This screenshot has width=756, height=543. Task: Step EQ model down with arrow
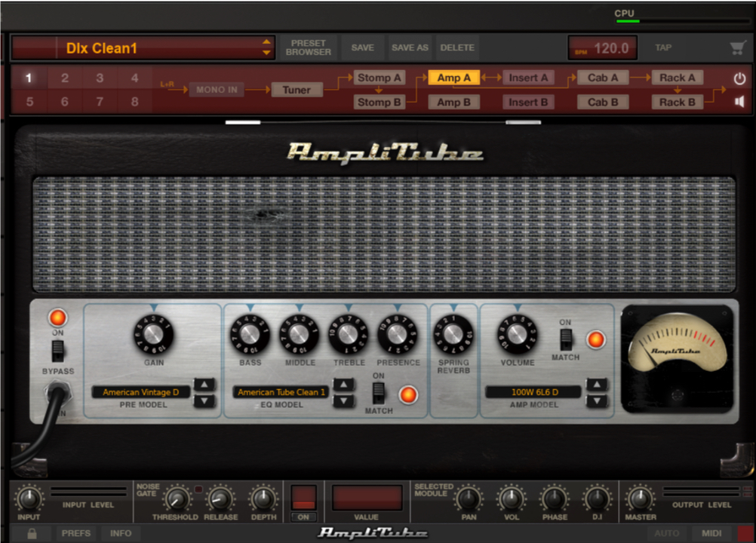pyautogui.click(x=344, y=400)
